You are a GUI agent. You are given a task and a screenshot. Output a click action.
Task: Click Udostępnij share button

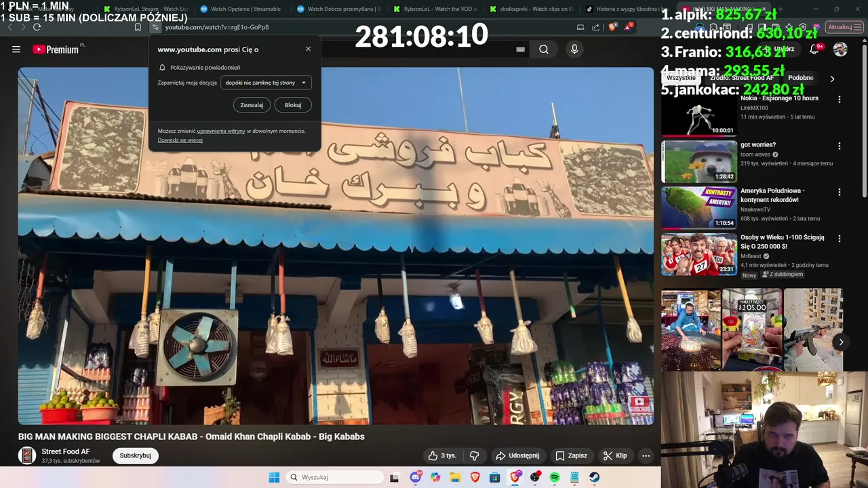(517, 455)
